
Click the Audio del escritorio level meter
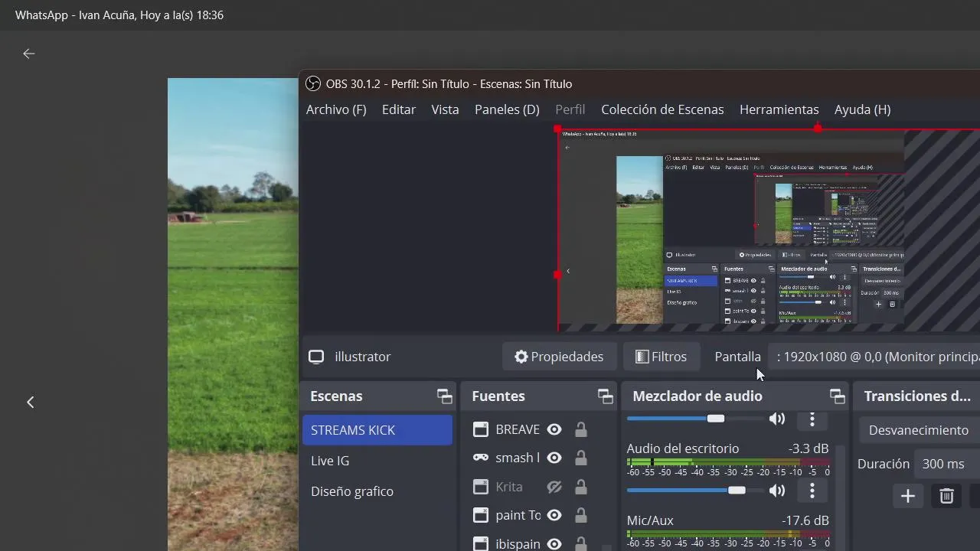pyautogui.click(x=728, y=462)
